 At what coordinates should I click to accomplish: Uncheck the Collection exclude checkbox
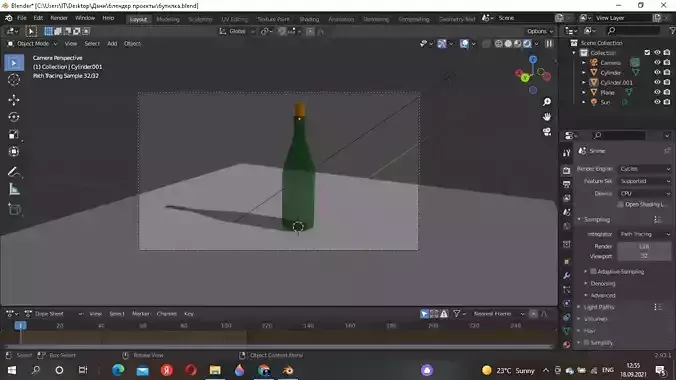click(647, 53)
